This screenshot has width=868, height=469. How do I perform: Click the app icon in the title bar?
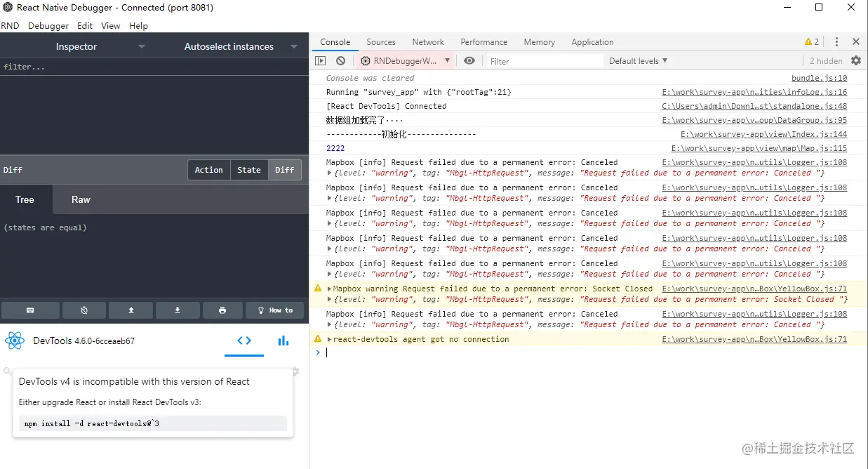pyautogui.click(x=8, y=8)
